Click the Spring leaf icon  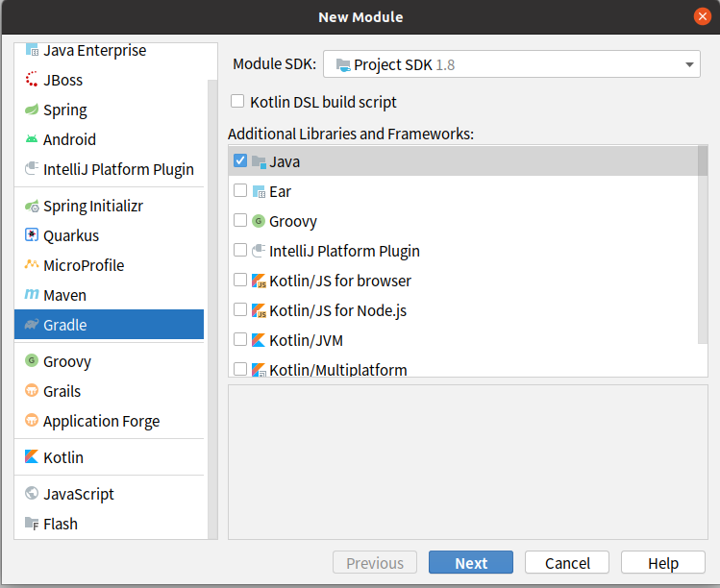coord(32,110)
